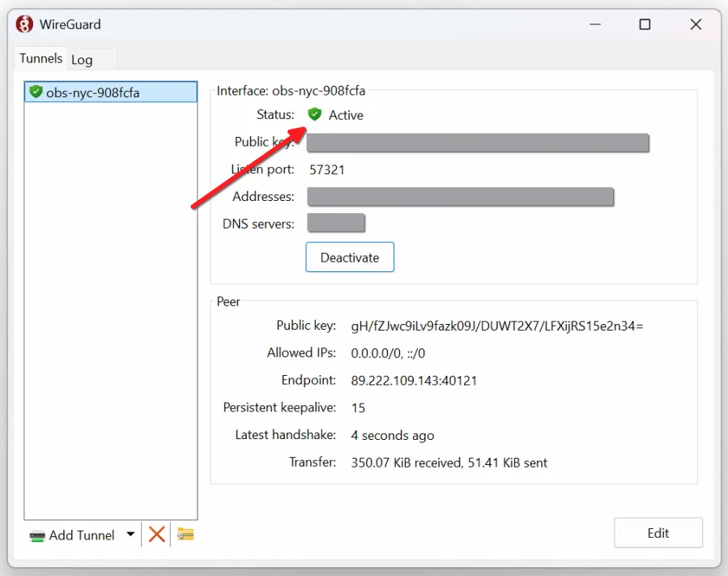
Task: Click the listen port value 57321
Action: [x=327, y=169]
